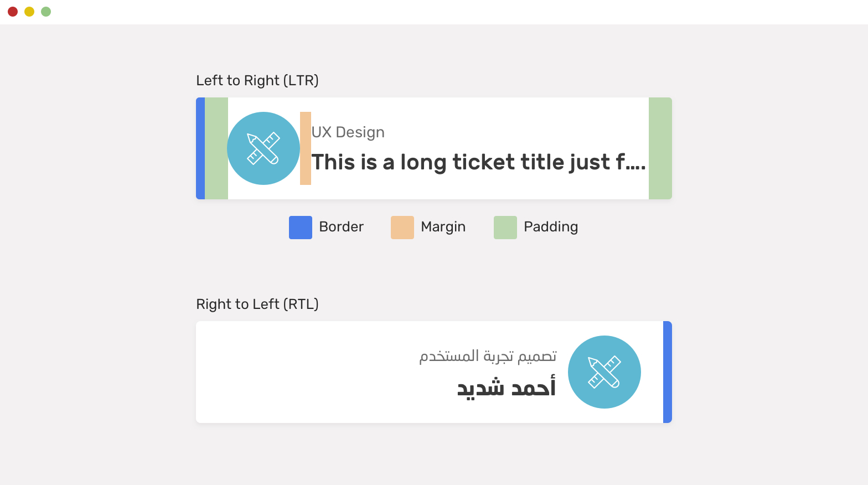This screenshot has width=868, height=485.
Task: Click the orange Margin legend swatch
Action: click(402, 228)
